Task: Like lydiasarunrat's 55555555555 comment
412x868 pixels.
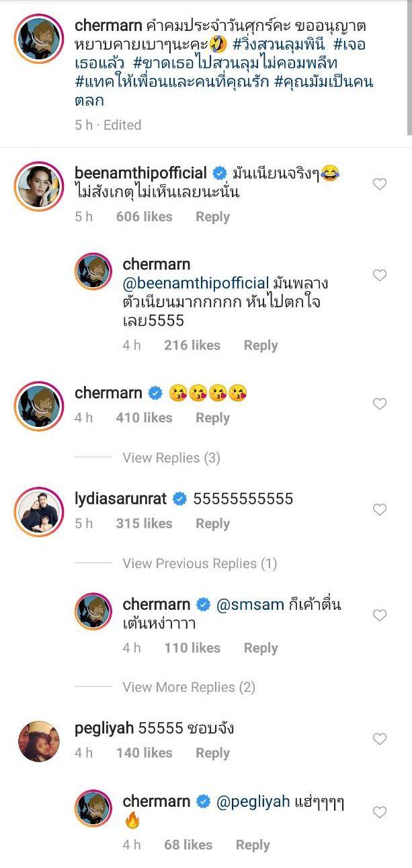Action: [380, 510]
